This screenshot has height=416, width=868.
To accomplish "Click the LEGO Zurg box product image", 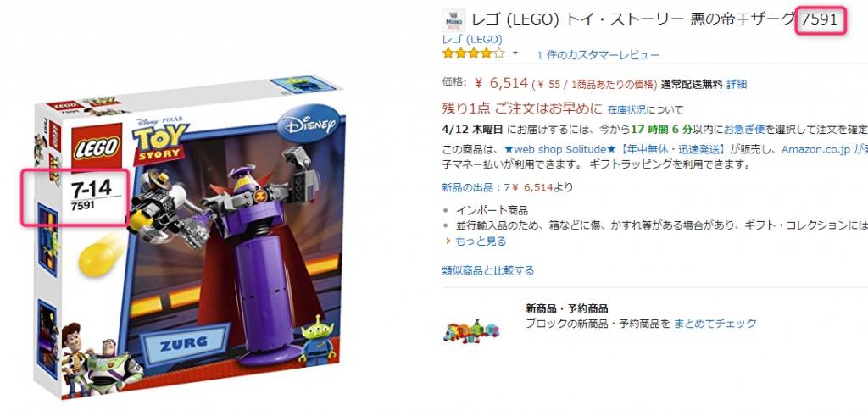I will [x=191, y=238].
